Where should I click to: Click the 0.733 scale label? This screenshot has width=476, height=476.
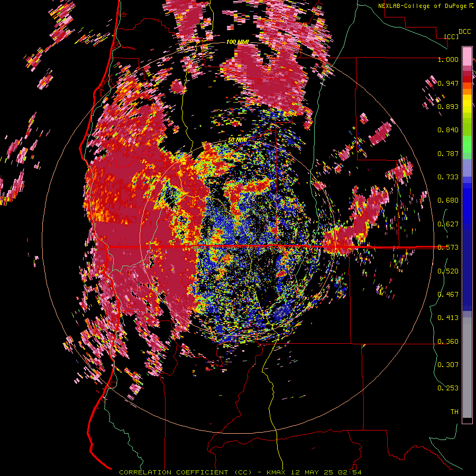click(x=448, y=177)
